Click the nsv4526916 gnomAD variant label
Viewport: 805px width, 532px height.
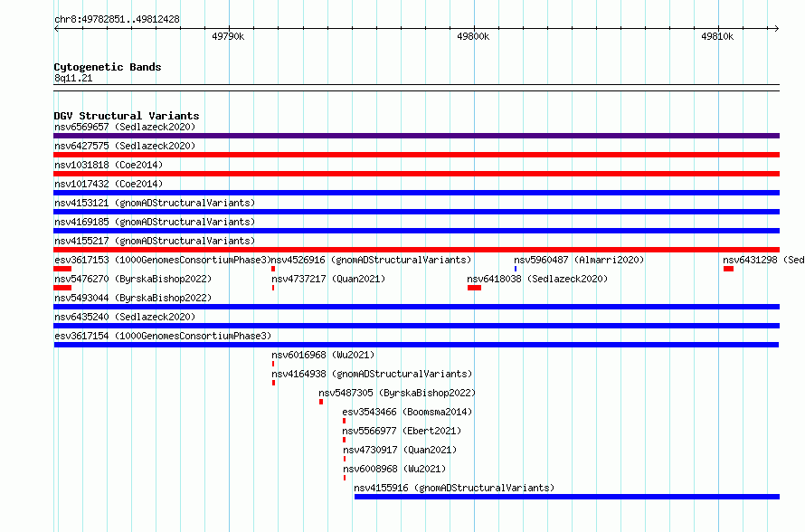pos(371,260)
